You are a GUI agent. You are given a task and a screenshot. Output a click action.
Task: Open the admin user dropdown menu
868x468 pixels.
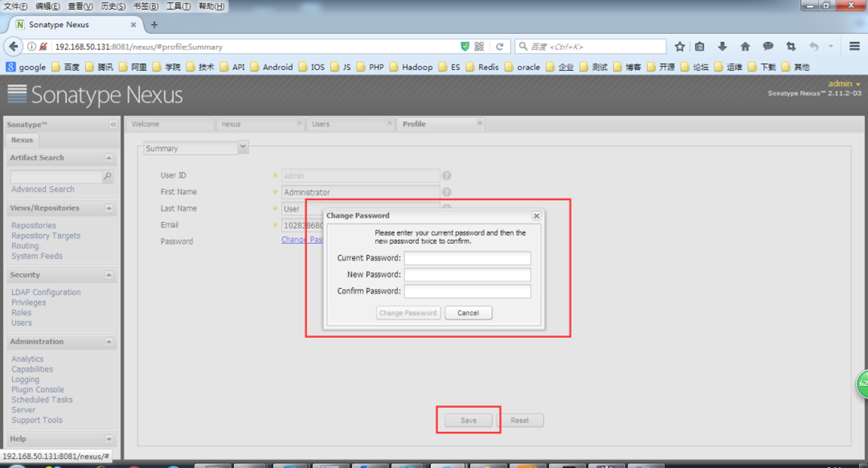coord(844,84)
